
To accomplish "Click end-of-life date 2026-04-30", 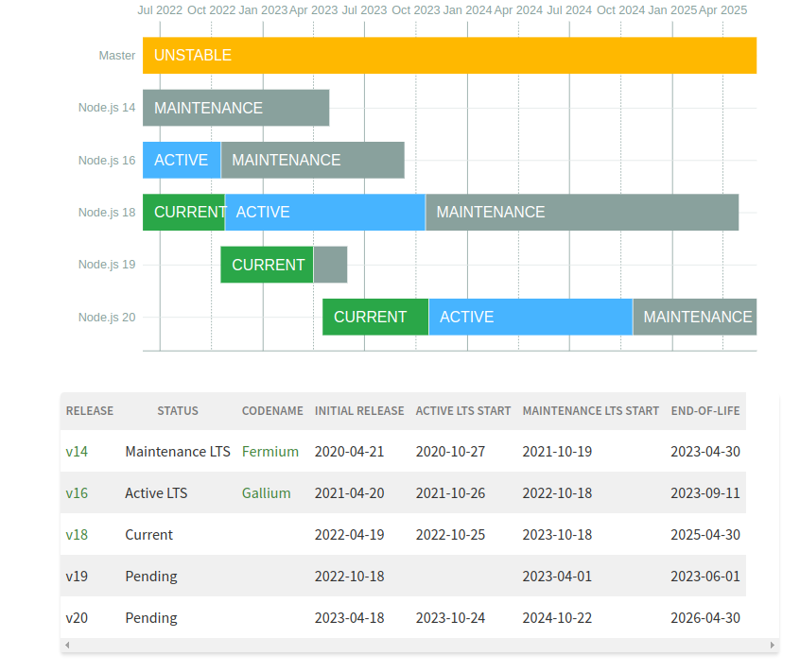I will point(705,618).
